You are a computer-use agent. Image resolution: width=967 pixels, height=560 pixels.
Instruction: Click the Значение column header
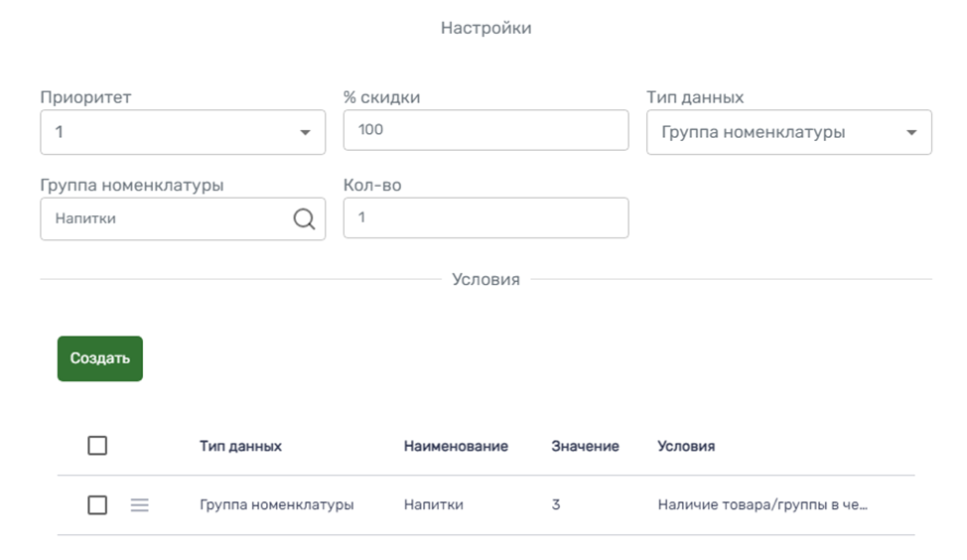(x=585, y=447)
